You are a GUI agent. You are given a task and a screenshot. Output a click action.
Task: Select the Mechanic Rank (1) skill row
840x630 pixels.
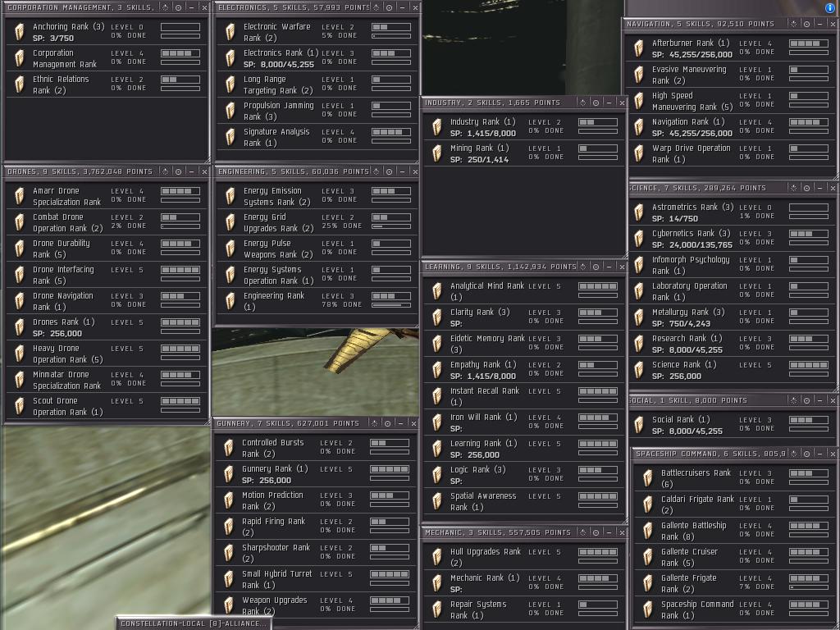click(x=524, y=583)
